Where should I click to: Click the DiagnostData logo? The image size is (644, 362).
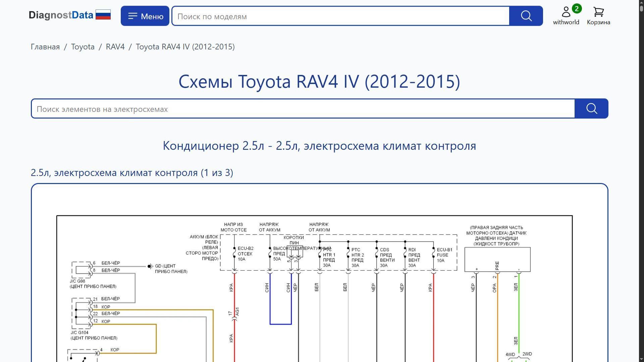(61, 15)
